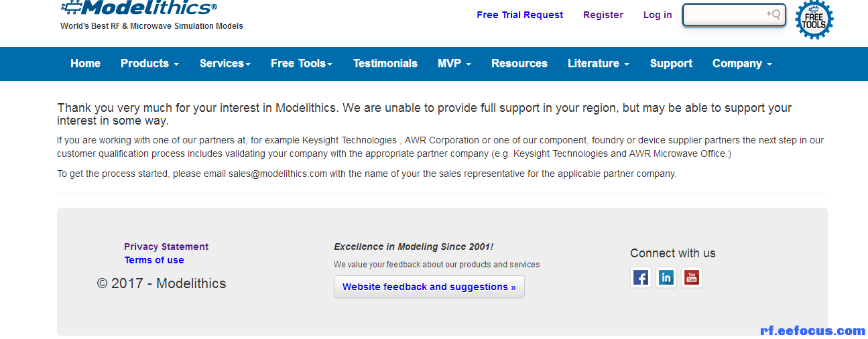
Task: Expand the Services dropdown menu
Action: 225,64
